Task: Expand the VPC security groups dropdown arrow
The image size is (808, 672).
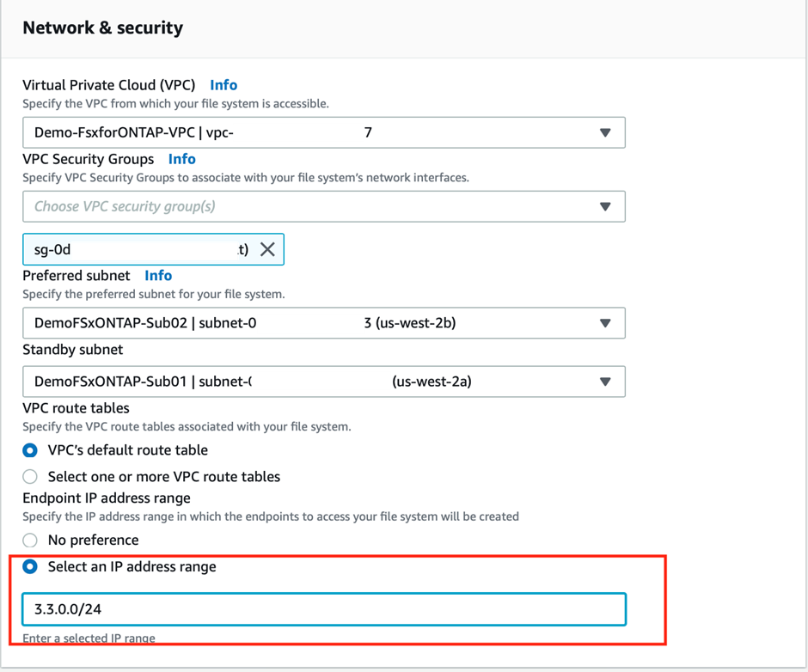Action: point(605,206)
